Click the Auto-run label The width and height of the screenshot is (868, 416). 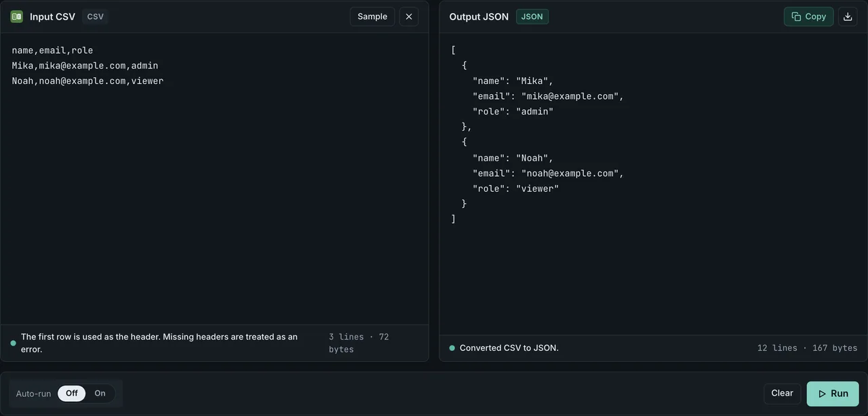pyautogui.click(x=33, y=394)
